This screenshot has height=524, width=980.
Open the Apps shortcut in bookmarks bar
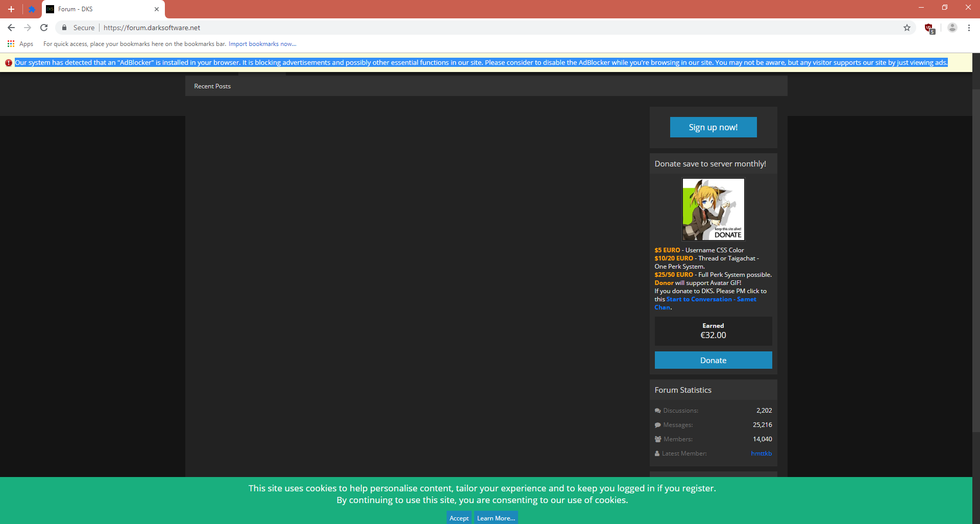click(20, 44)
